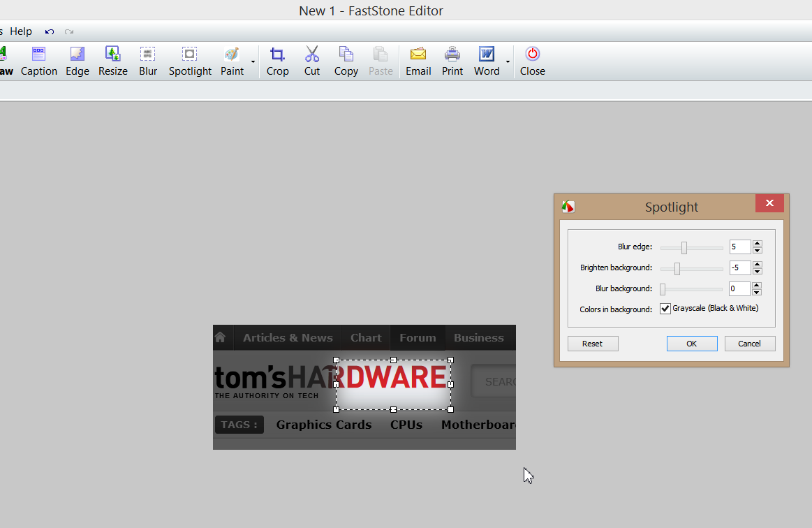Click the Copy toolbar icon
The height and width of the screenshot is (528, 812).
coord(346,54)
